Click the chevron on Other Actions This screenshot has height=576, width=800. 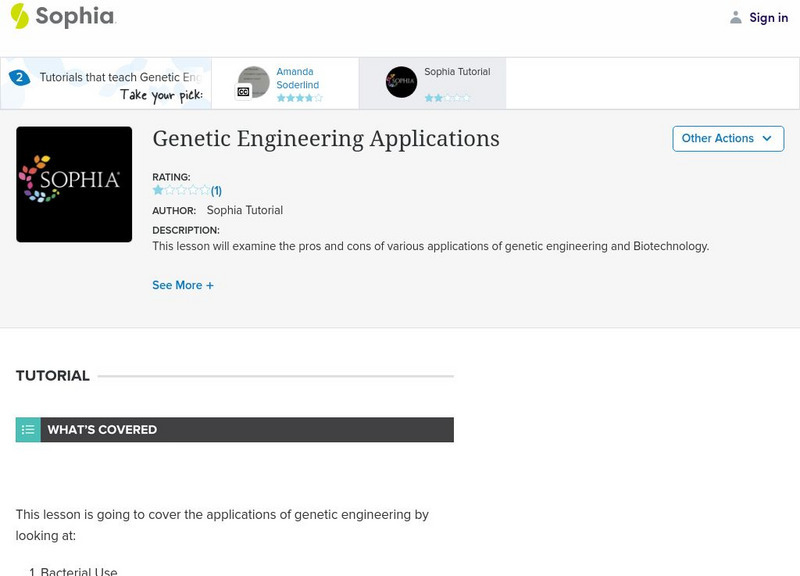point(767,139)
